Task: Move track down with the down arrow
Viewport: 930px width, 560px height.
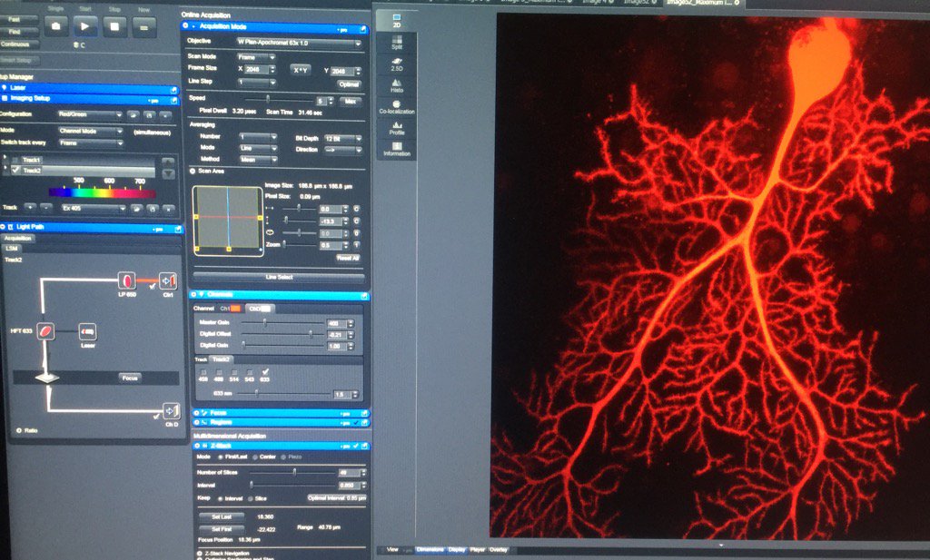Action: pos(168,173)
